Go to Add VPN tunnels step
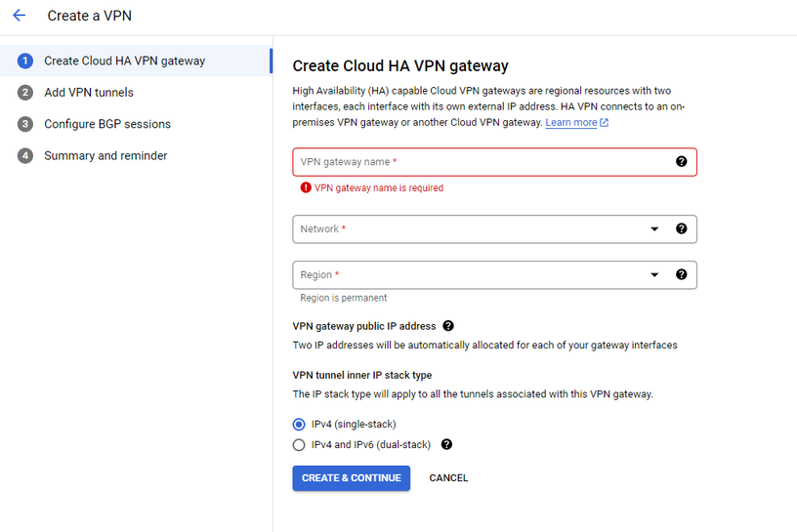The height and width of the screenshot is (532, 797). tap(89, 93)
